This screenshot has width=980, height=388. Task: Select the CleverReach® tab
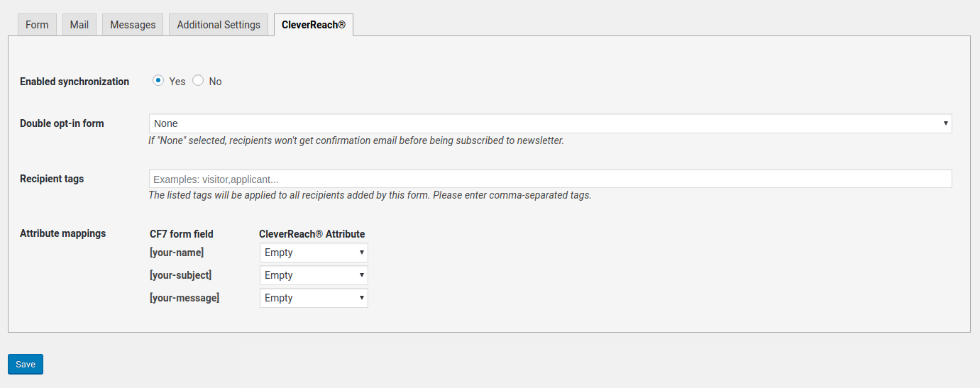[313, 25]
